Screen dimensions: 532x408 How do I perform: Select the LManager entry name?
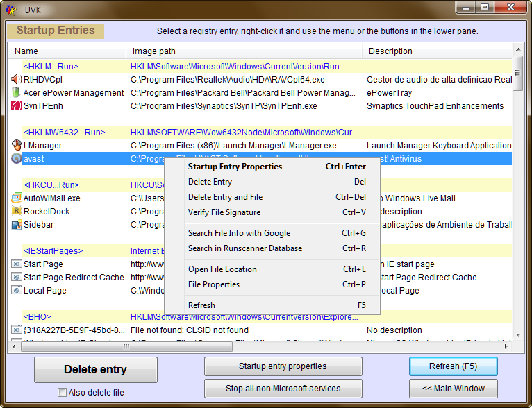42,146
